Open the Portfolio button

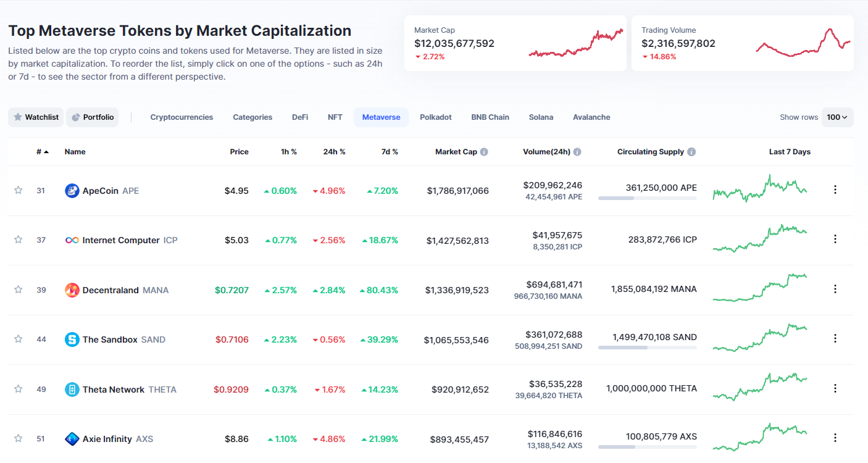point(93,117)
